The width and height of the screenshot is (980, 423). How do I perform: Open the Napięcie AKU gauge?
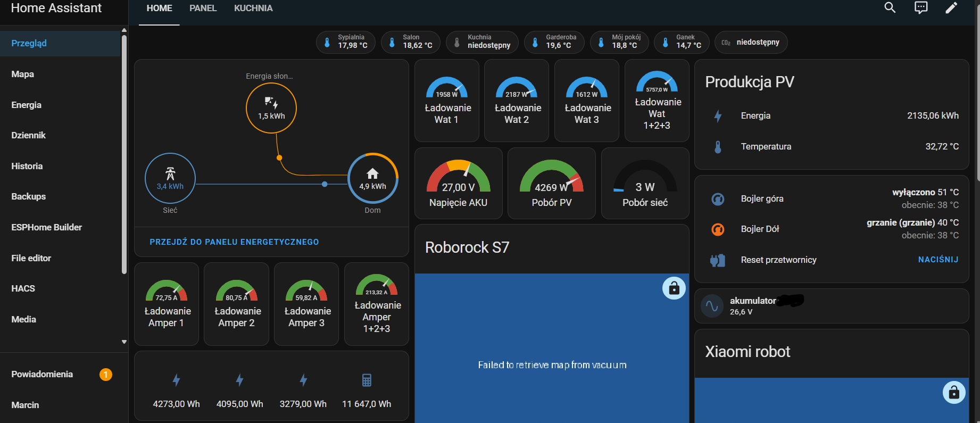(x=459, y=184)
